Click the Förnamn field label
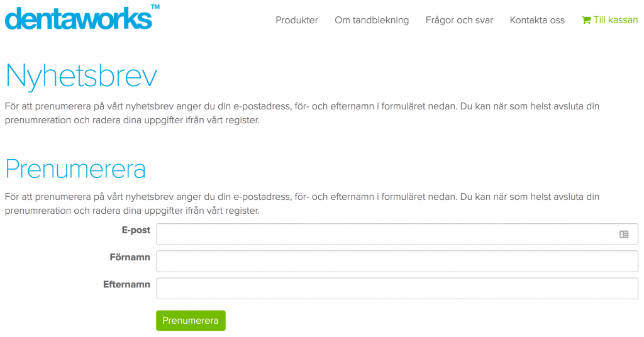644x337 pixels. click(130, 257)
